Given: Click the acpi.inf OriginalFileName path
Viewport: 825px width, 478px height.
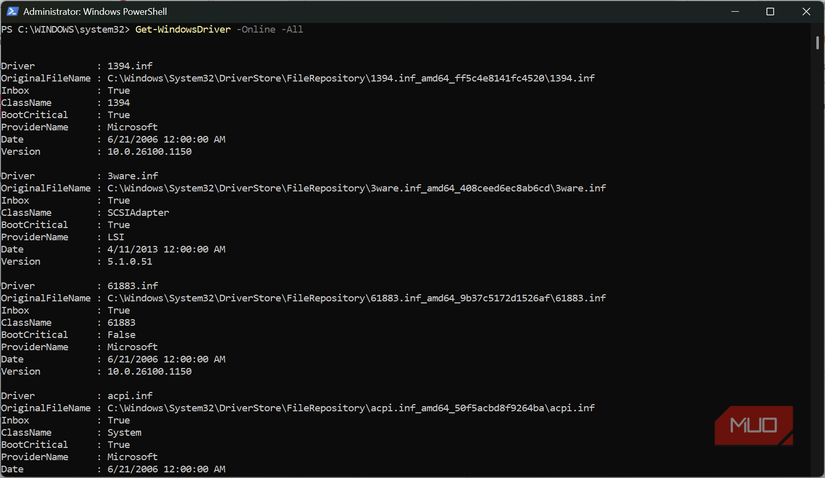Looking at the screenshot, I should point(351,408).
